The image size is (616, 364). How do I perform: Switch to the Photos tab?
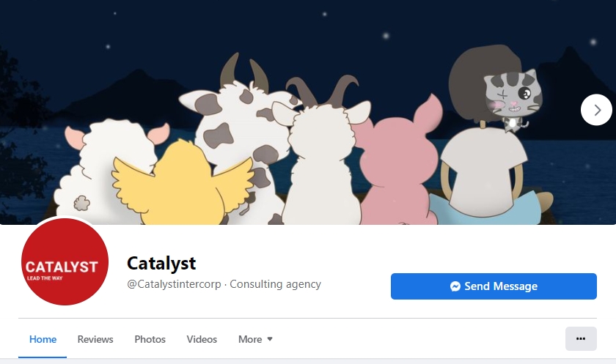[x=150, y=339]
